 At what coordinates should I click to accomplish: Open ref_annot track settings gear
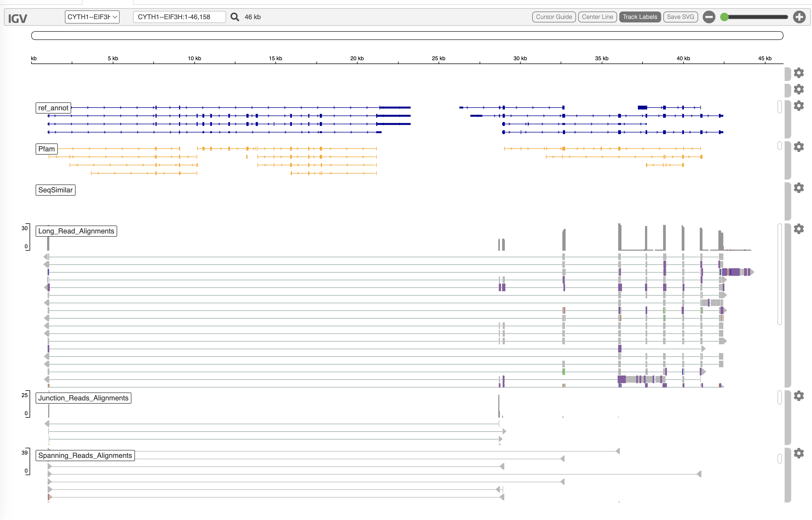coord(799,106)
